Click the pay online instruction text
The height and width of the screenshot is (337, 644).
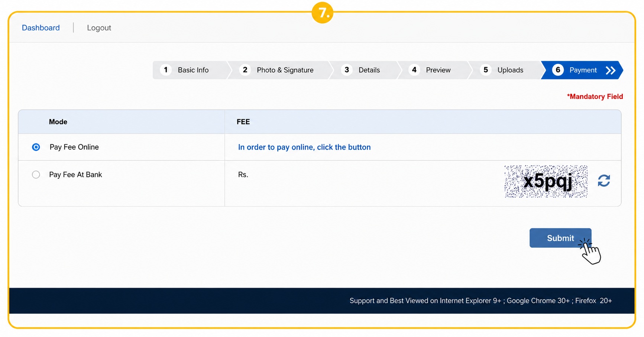click(x=304, y=147)
